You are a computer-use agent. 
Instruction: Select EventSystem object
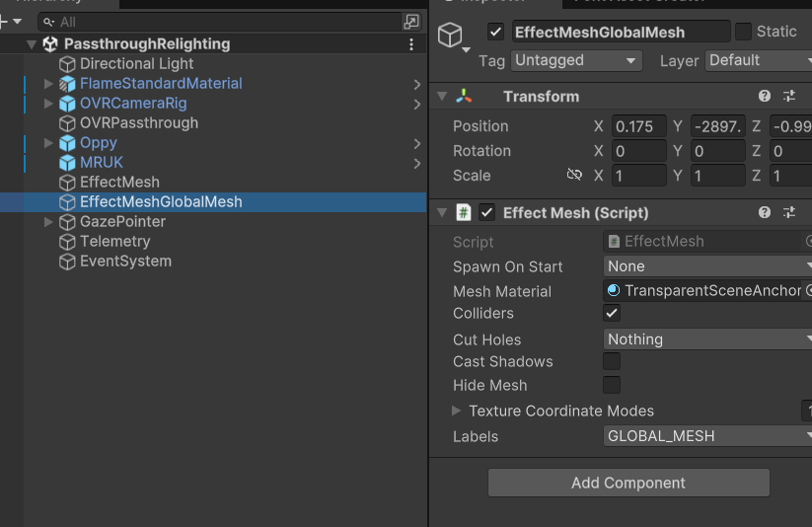126,262
